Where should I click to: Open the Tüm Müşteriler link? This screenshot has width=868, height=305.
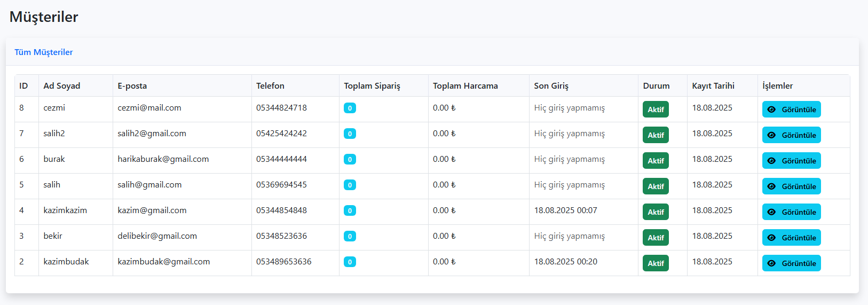(44, 52)
